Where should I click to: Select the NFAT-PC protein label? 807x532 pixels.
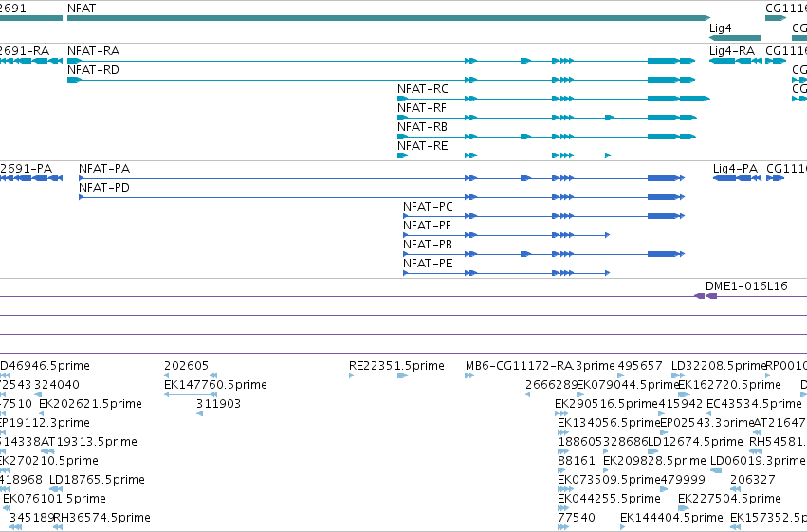[x=428, y=207]
